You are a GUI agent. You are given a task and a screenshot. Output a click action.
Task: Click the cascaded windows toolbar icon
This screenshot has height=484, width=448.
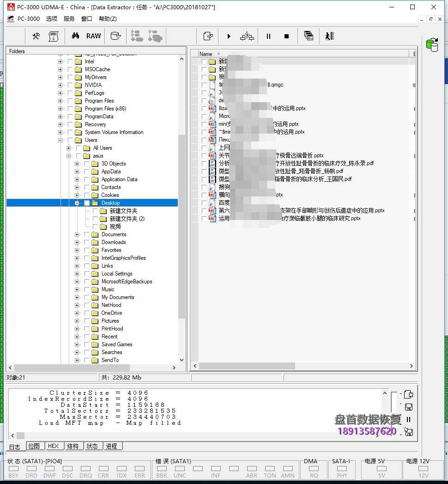point(309,36)
